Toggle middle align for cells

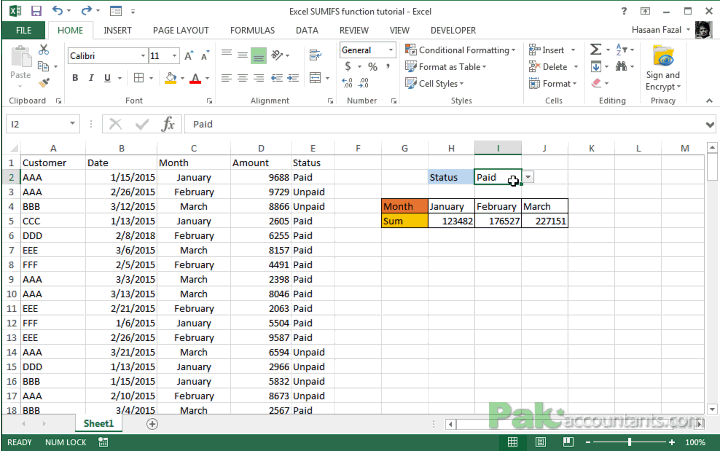click(x=242, y=55)
